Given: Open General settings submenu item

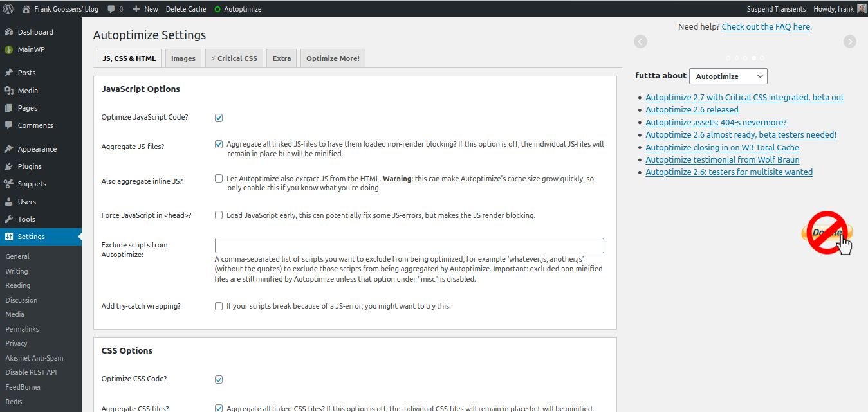Looking at the screenshot, I should [x=17, y=256].
